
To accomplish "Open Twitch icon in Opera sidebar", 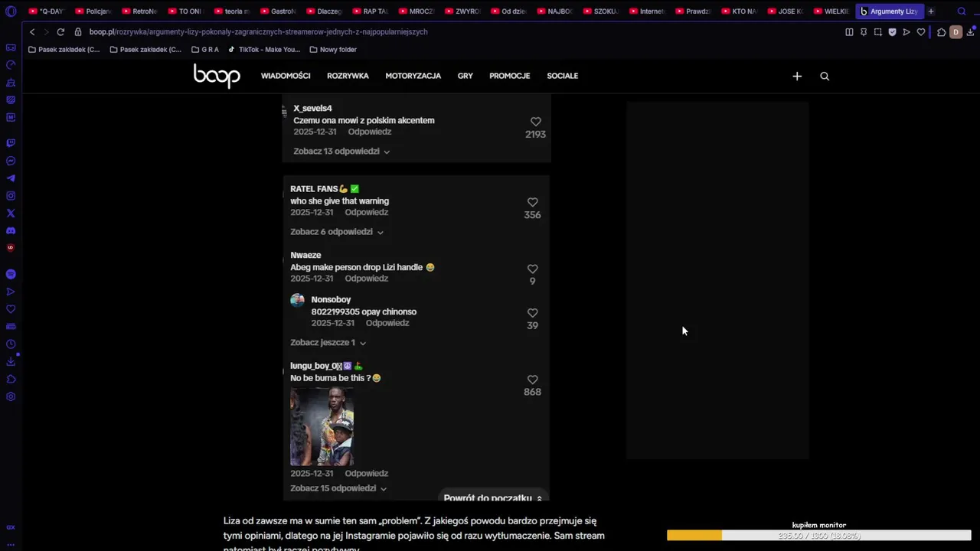I will coord(11,143).
